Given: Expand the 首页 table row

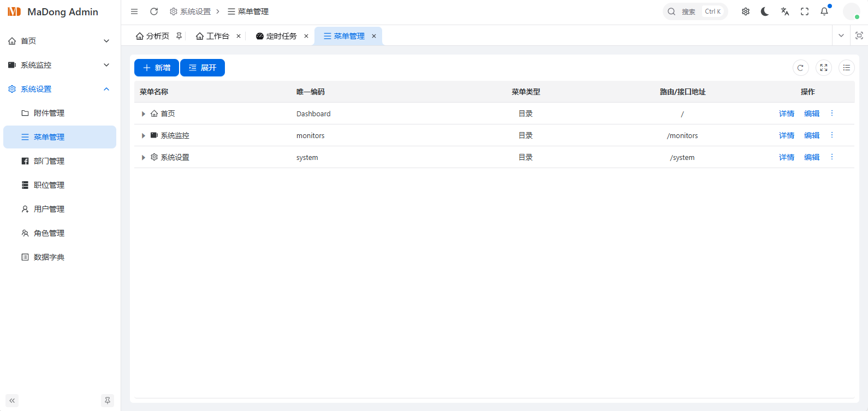Looking at the screenshot, I should pos(144,114).
